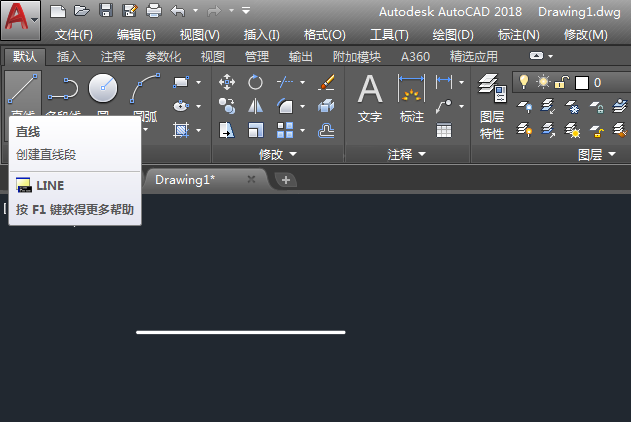This screenshot has width=631, height=422.
Task: Click the Layer Lock icon
Action: [596, 107]
